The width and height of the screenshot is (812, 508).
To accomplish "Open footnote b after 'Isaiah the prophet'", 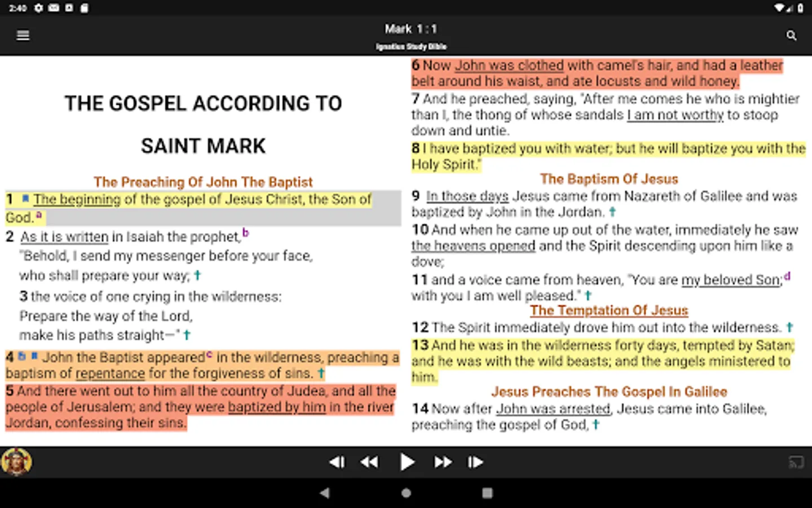I will tap(245, 233).
